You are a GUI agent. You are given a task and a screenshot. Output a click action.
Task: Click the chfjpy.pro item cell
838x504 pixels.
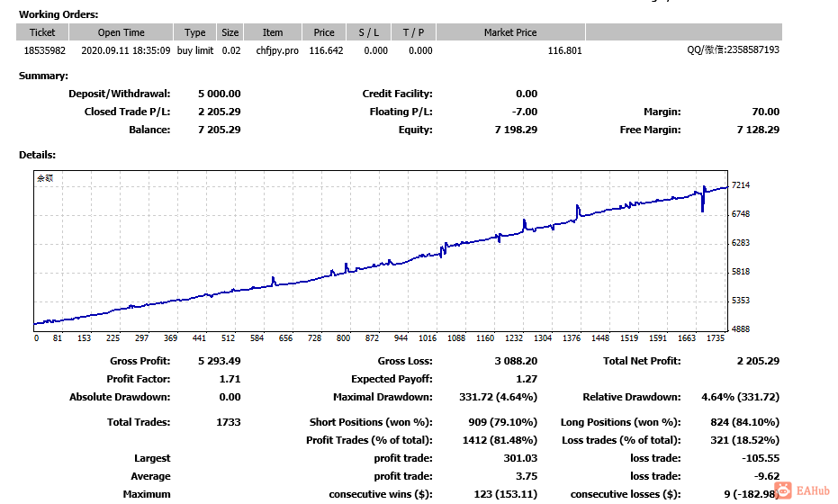pos(277,50)
